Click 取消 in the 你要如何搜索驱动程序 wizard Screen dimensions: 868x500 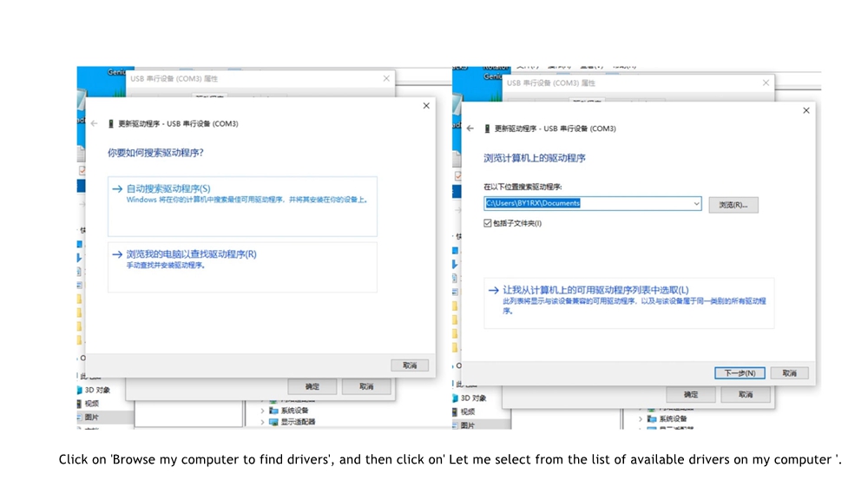[x=410, y=365]
